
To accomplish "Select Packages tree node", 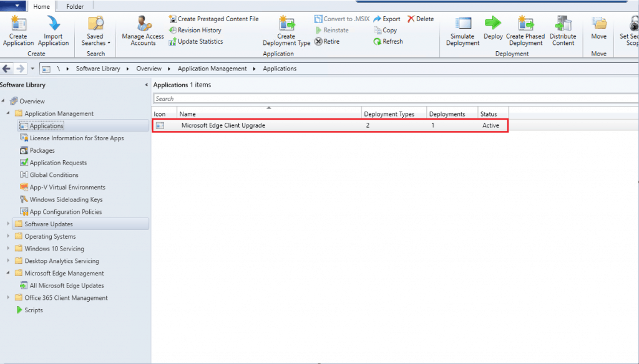I will click(x=42, y=150).
